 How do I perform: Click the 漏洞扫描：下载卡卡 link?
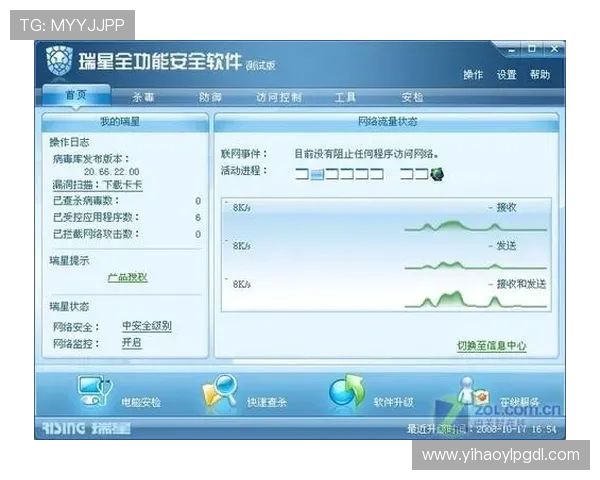click(x=98, y=185)
